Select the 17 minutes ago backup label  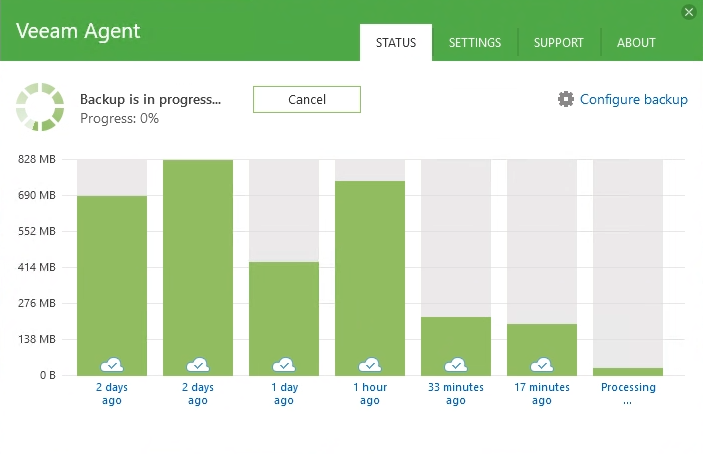[x=542, y=394]
